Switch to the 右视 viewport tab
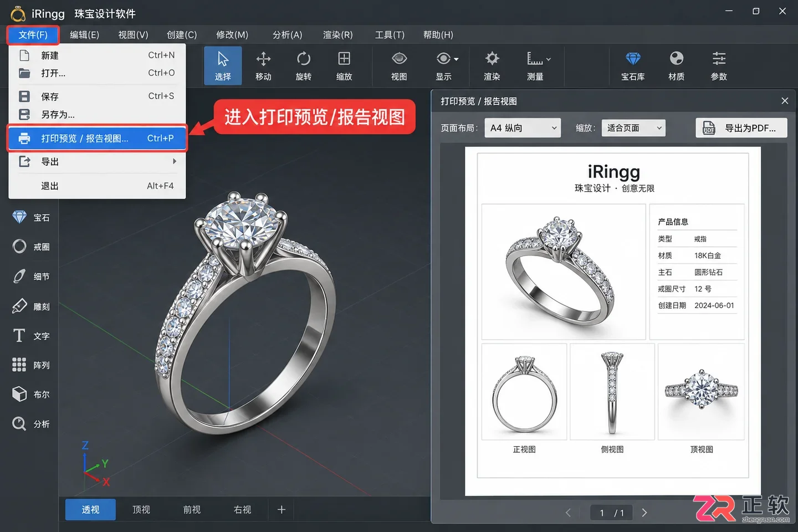798x532 pixels. 242,509
